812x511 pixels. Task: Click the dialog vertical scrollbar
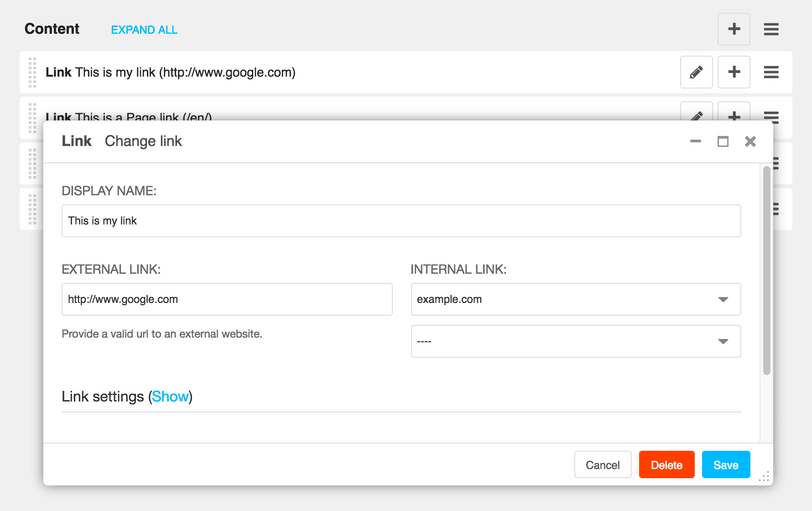coord(766,271)
